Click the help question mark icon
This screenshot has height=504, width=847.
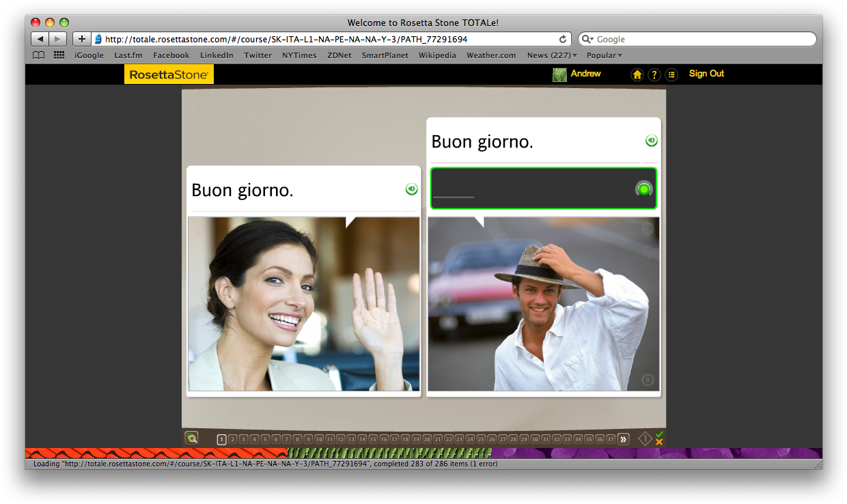pos(654,74)
